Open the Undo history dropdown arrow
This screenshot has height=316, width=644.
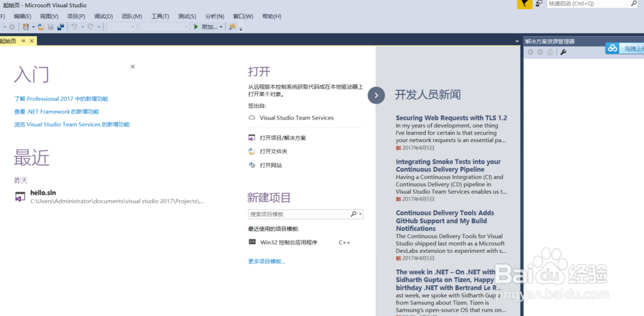pos(82,27)
